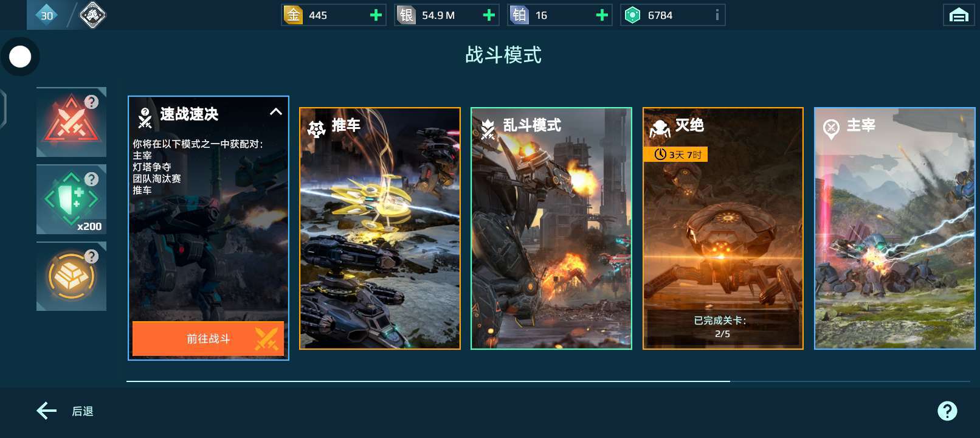Go back with the 后退 button
Image resolution: width=980 pixels, height=438 pixels.
[65, 411]
